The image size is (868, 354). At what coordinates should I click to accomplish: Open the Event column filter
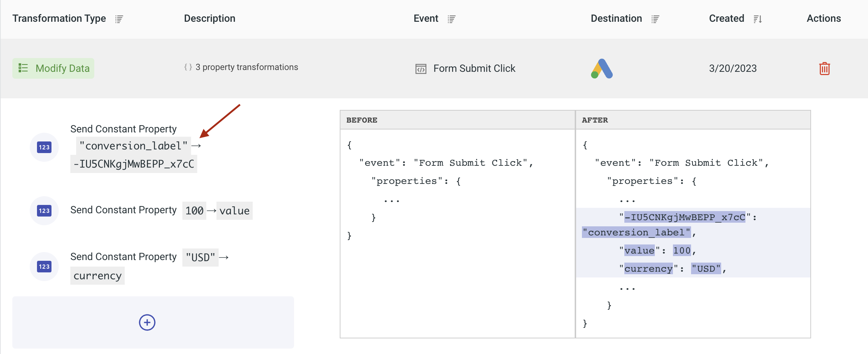(x=451, y=19)
